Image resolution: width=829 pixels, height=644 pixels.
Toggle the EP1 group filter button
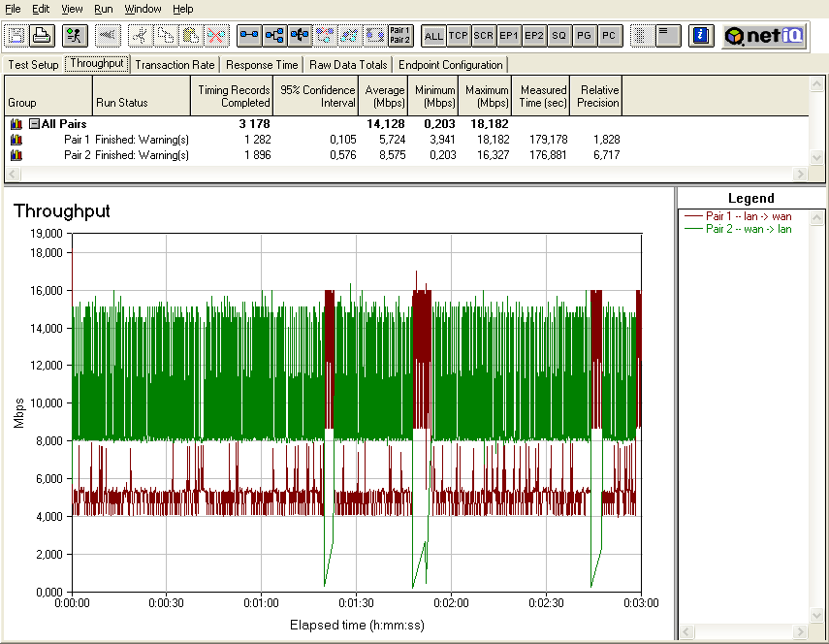[x=509, y=36]
